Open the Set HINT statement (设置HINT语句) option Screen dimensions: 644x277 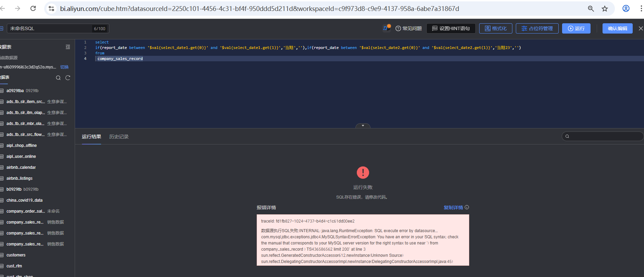(x=450, y=28)
